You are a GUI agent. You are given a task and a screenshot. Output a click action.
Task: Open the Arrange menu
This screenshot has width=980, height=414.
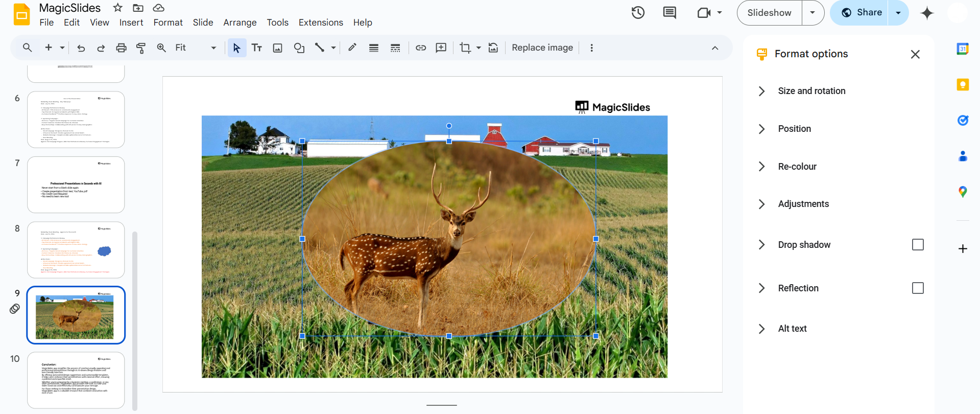(x=240, y=22)
